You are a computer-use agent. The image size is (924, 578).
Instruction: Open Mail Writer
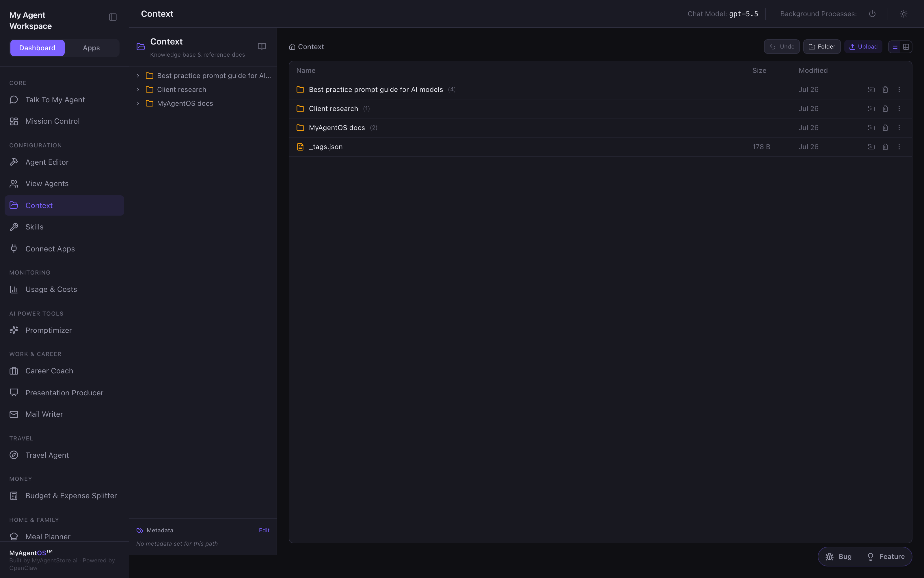click(x=64, y=414)
